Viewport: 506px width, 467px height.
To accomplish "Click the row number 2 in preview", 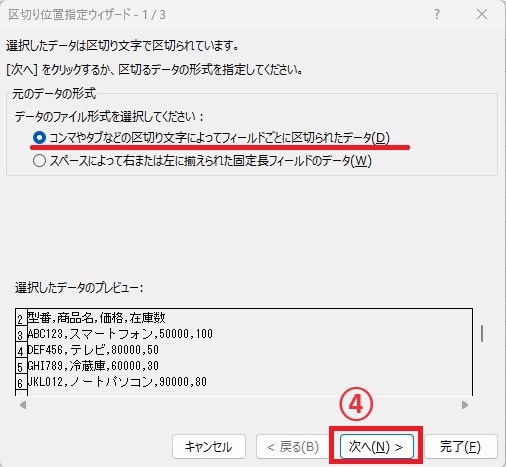I will click(x=21, y=319).
